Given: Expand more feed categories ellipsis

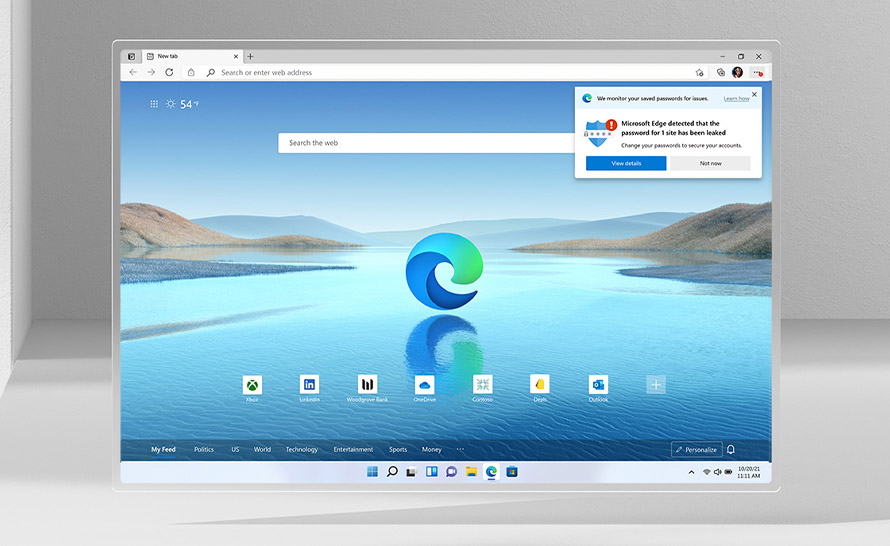Looking at the screenshot, I should click(460, 450).
